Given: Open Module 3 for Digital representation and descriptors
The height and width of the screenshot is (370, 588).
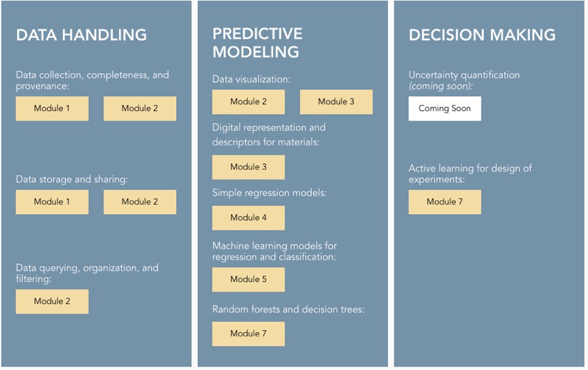Looking at the screenshot, I should (248, 167).
